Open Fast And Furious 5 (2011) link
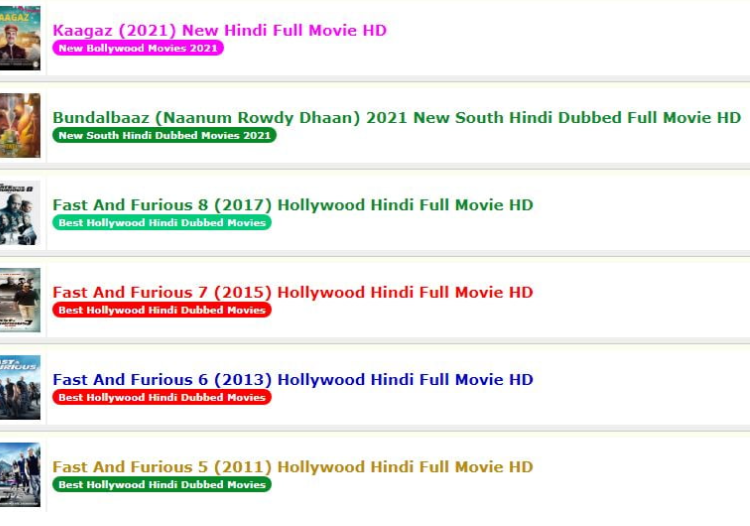This screenshot has height=526, width=750. pos(293,467)
